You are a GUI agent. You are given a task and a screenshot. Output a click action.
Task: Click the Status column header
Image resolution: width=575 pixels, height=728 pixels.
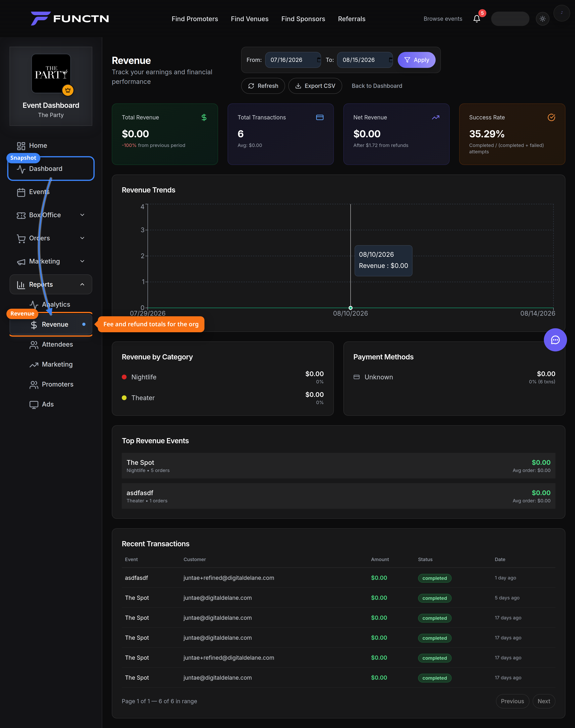[425, 559]
